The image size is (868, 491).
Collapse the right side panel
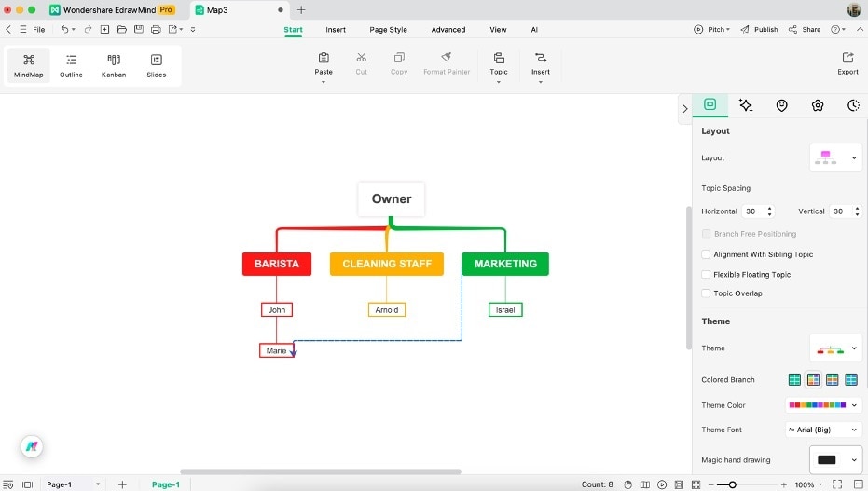(684, 109)
